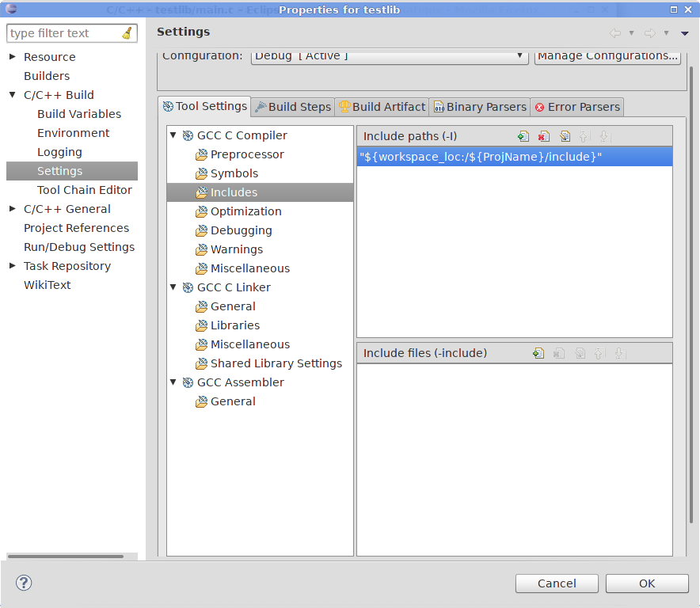The image size is (700, 608).
Task: Switch to the Build Steps tab
Action: click(x=292, y=107)
